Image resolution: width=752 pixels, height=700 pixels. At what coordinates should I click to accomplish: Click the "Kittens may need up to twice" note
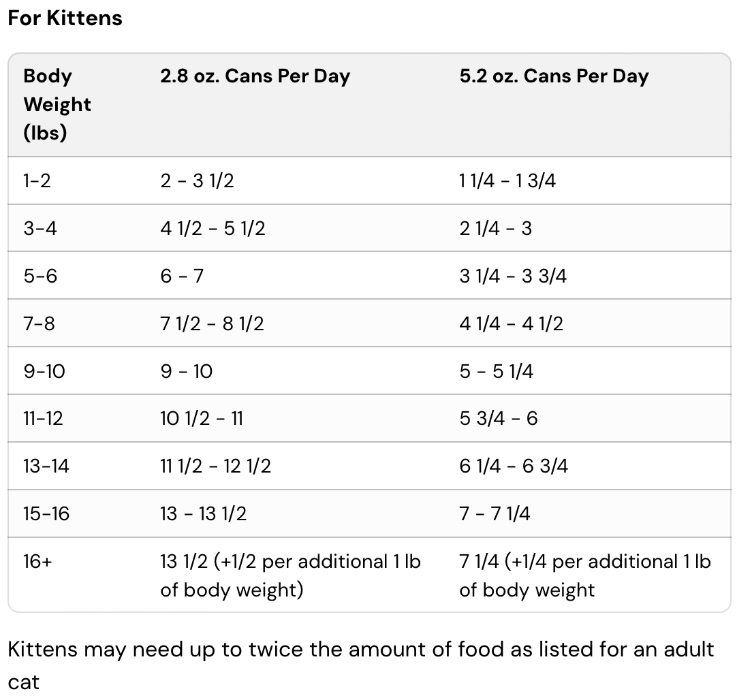point(361,649)
